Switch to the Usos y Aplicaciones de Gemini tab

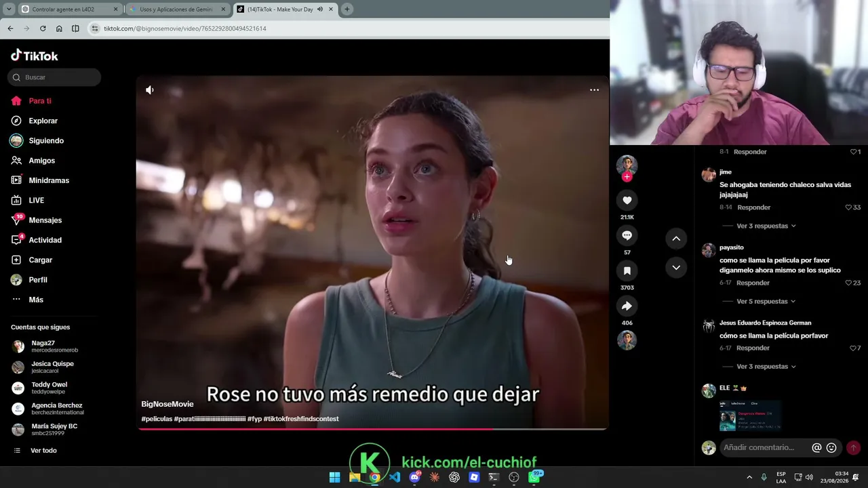pos(176,9)
